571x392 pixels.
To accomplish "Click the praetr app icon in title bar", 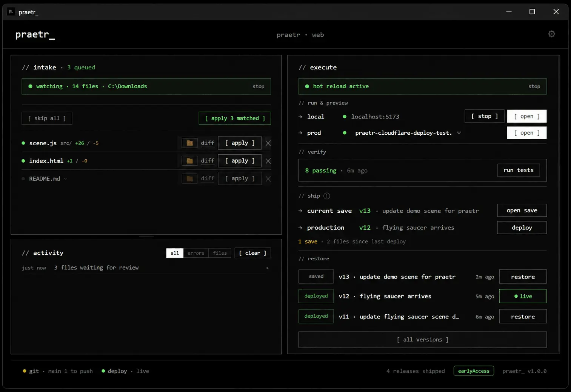I will (x=11, y=12).
